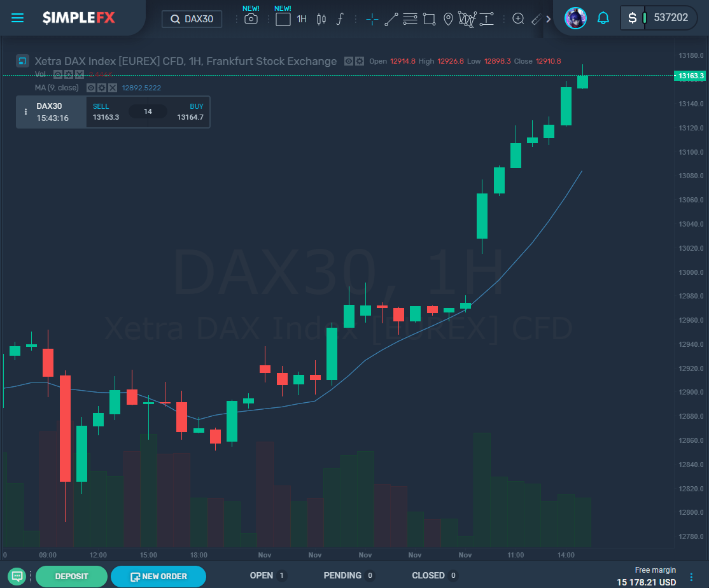Click SELL at 13163.3
The image size is (709, 588).
[x=106, y=111]
